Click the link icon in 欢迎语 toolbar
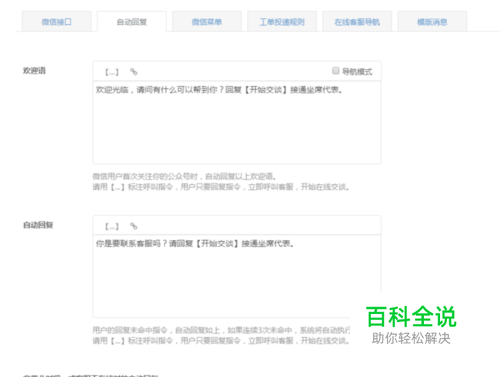This screenshot has width=500, height=377. coord(134,72)
